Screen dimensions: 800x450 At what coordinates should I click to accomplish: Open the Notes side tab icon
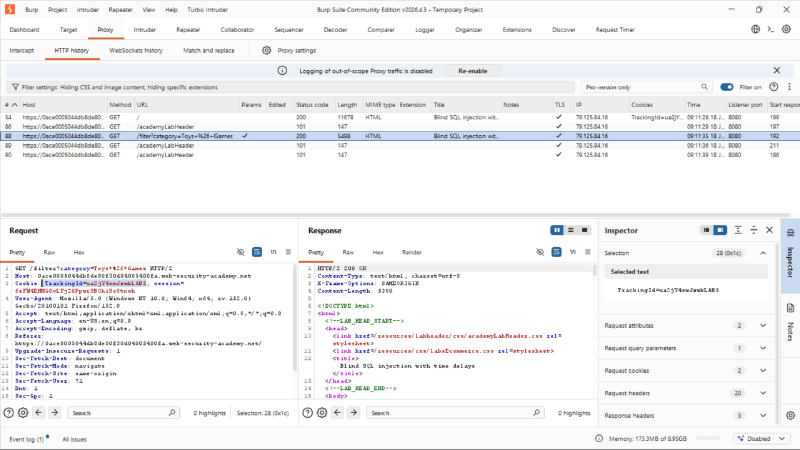(x=790, y=308)
